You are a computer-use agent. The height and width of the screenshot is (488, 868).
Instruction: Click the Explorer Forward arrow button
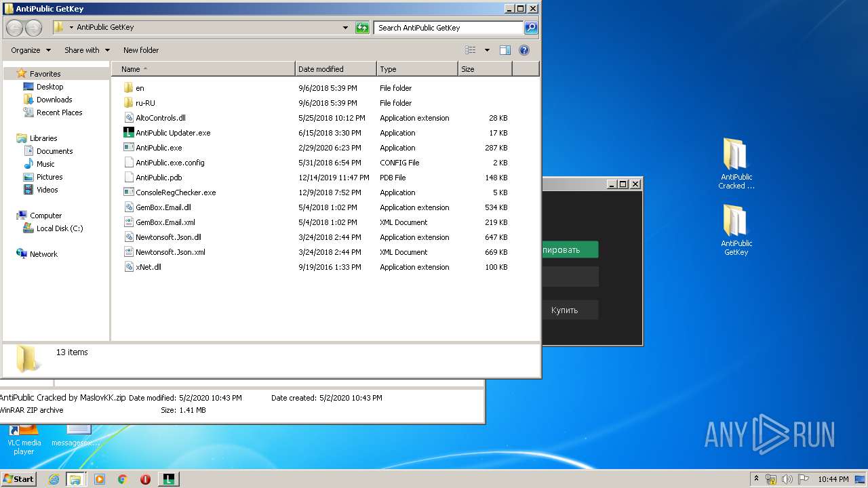33,28
